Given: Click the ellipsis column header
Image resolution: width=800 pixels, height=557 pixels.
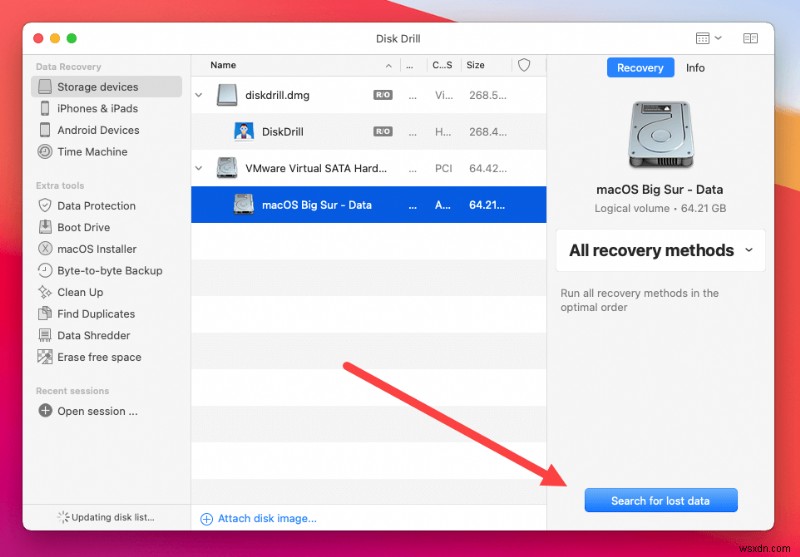Looking at the screenshot, I should [x=410, y=65].
